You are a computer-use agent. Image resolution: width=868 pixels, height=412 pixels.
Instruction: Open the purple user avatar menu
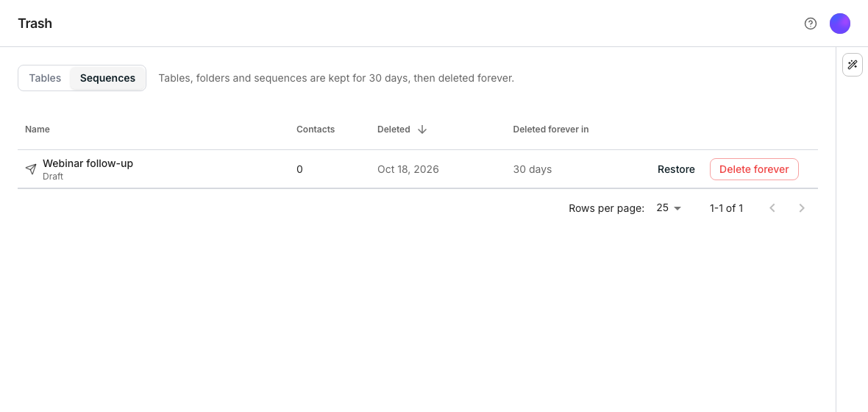click(x=840, y=24)
